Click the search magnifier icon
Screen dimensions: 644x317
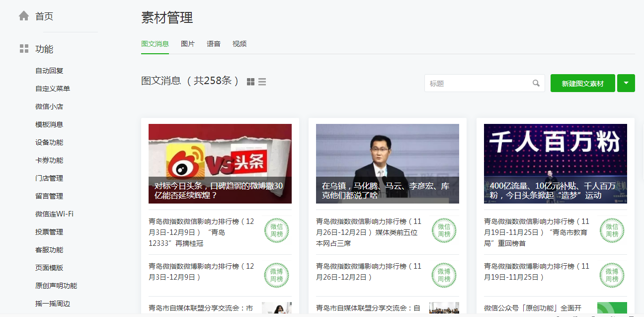click(536, 84)
